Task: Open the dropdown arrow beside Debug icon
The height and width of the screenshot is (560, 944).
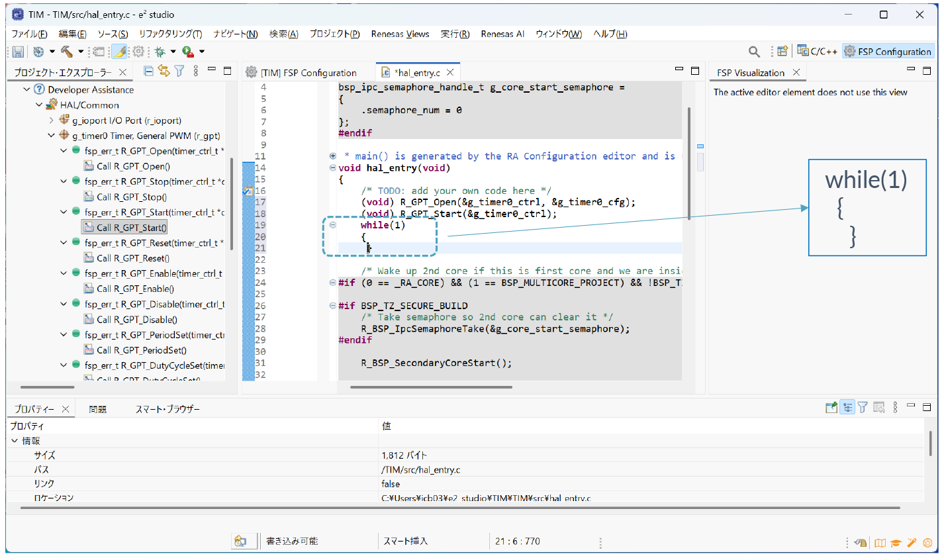Action: pyautogui.click(x=173, y=52)
